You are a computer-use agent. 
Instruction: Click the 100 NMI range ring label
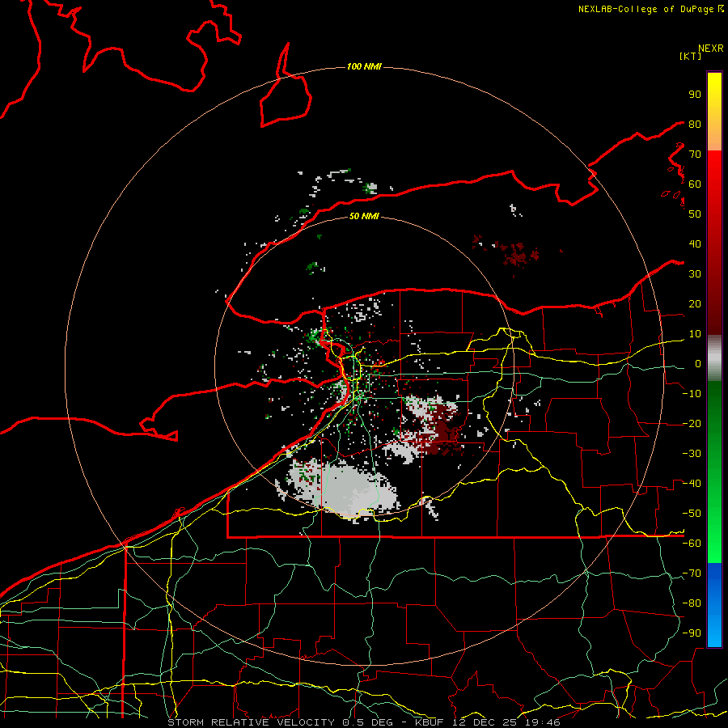click(365, 66)
